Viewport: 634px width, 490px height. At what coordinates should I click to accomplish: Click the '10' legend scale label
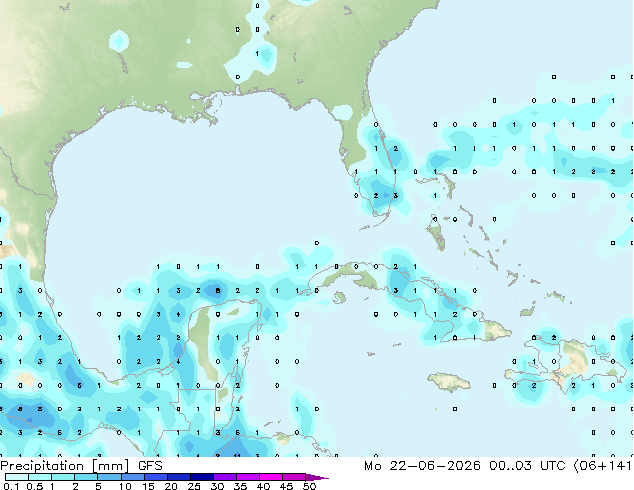click(125, 486)
